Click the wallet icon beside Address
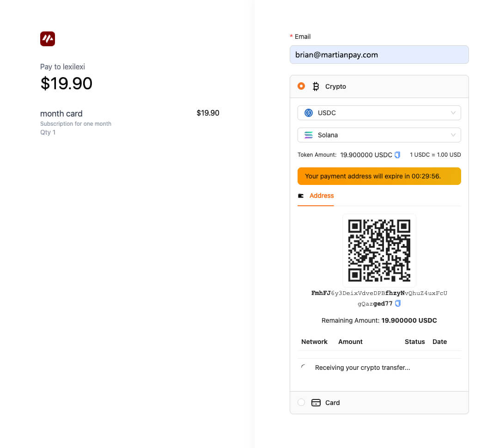 pos(301,196)
